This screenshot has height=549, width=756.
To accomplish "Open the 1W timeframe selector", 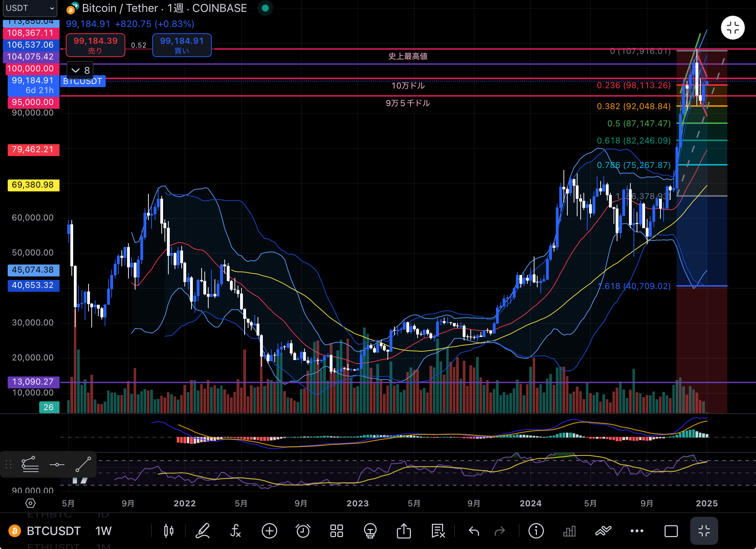I will click(103, 531).
